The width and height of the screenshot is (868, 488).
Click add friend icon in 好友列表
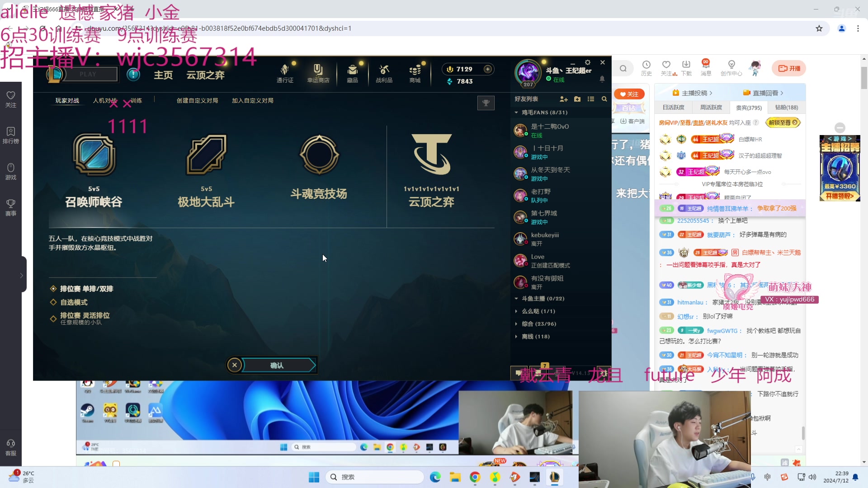564,99
